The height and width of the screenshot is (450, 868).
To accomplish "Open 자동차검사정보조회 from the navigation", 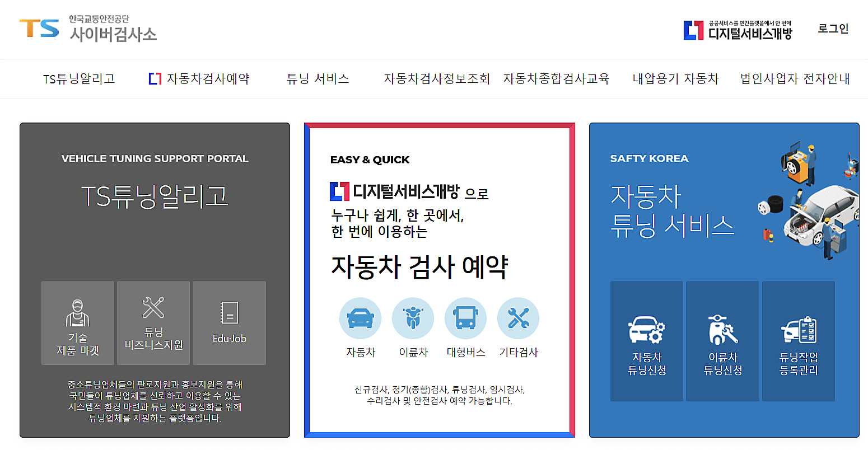I will click(438, 79).
